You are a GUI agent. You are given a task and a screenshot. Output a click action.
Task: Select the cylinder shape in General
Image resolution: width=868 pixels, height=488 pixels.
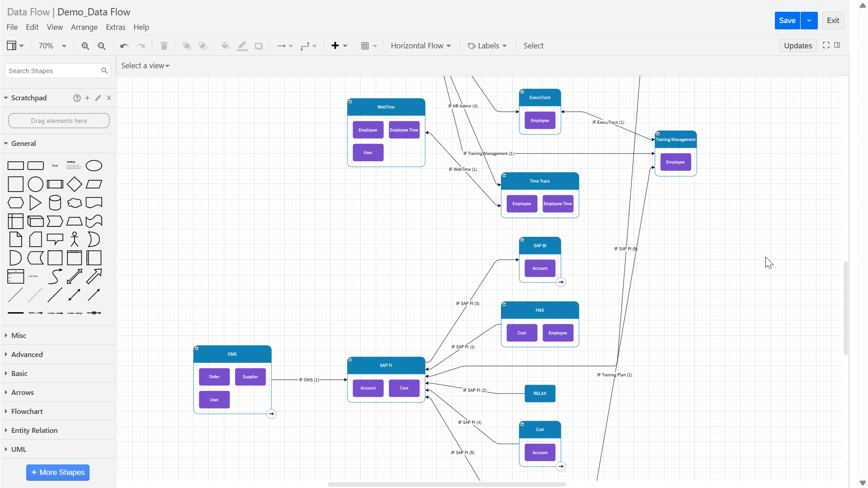[x=55, y=203]
